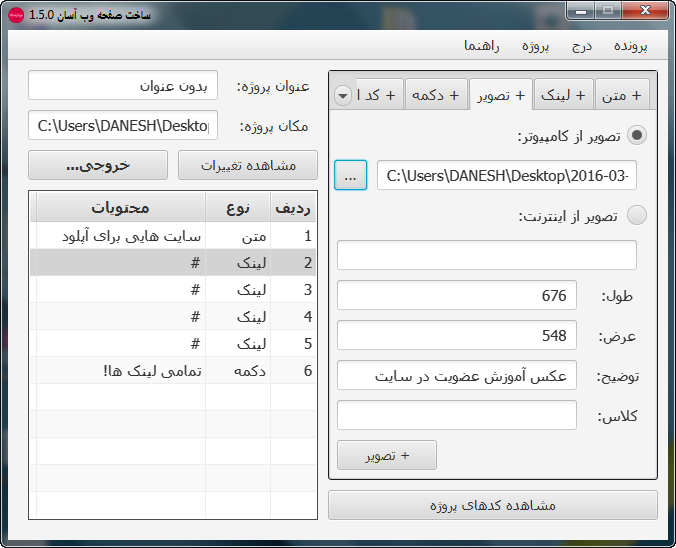Viewport: 676px width, 548px height.
Task: Click the عنوان پروژه title field
Action: [123, 85]
